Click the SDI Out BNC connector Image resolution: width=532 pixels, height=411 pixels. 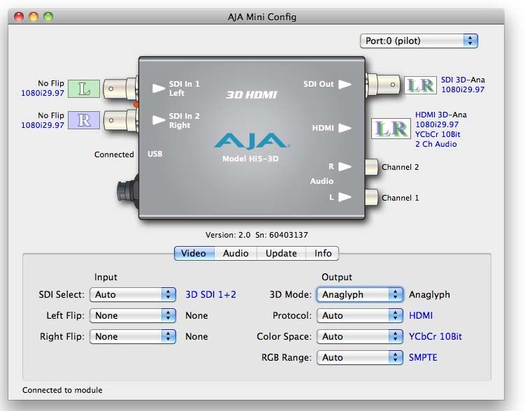click(x=382, y=85)
